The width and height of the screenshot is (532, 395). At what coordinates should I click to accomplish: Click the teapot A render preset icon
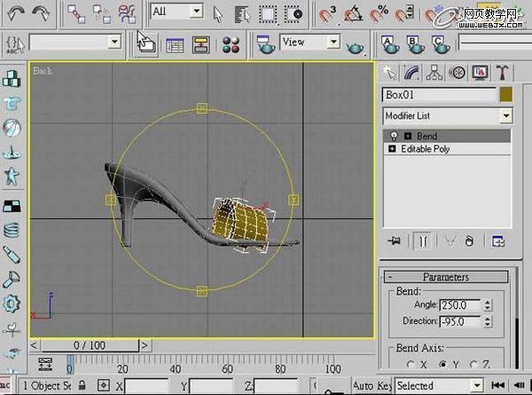coord(390,45)
